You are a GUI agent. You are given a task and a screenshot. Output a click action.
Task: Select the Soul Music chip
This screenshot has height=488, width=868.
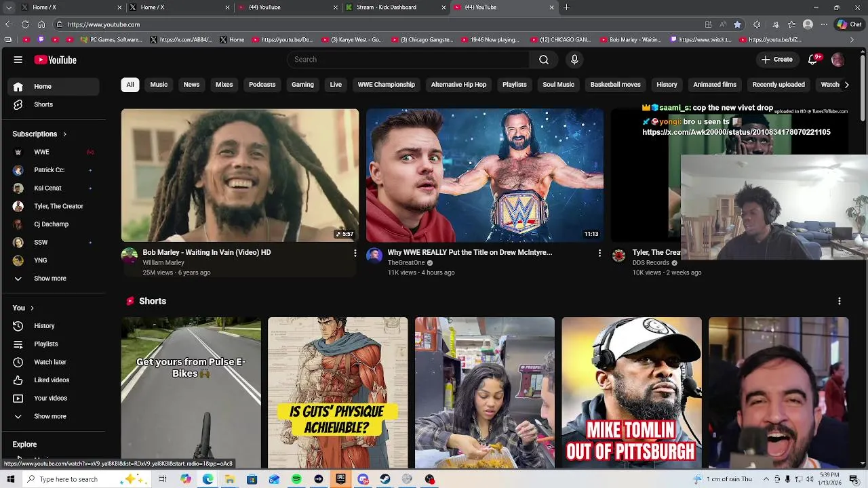click(x=558, y=85)
